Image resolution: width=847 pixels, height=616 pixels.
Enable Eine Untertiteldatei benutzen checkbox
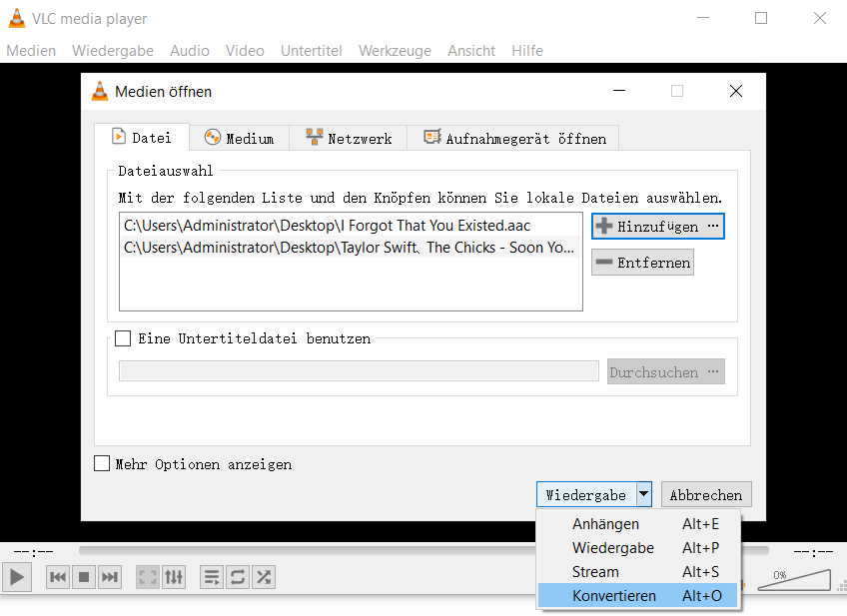123,338
